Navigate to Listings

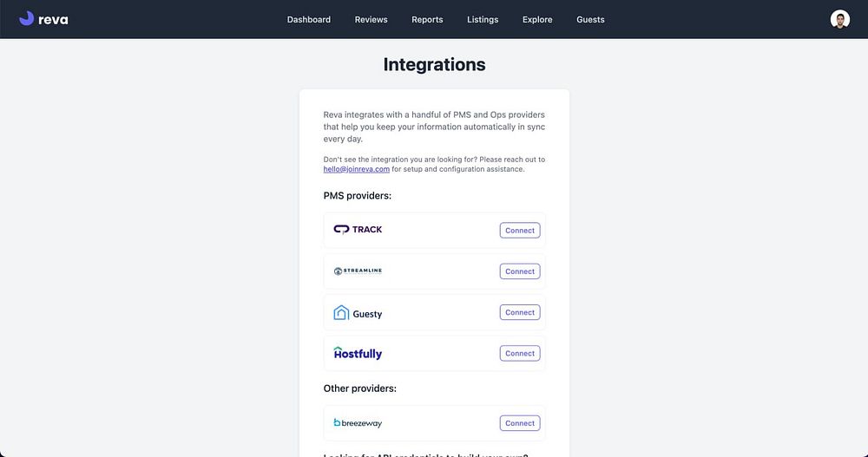pos(483,19)
